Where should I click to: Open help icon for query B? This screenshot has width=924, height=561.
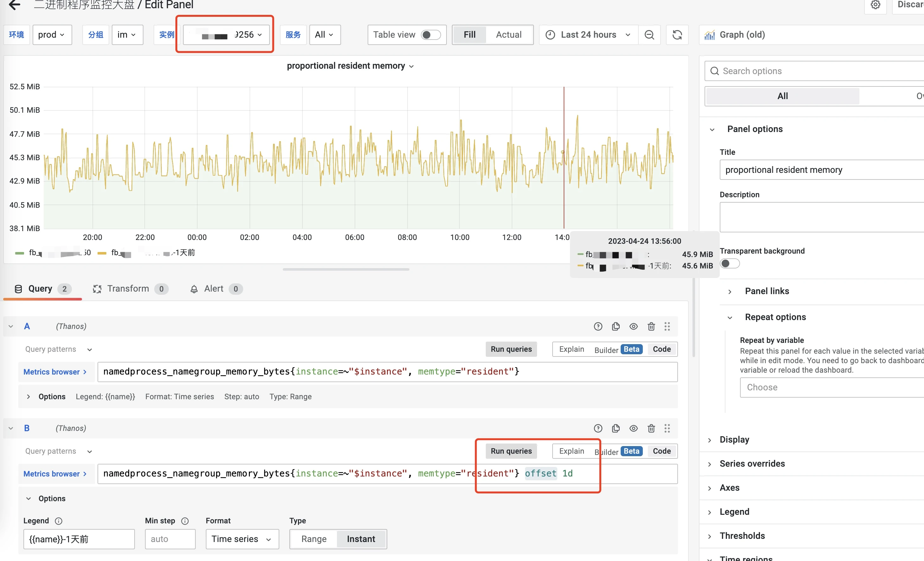[598, 428]
